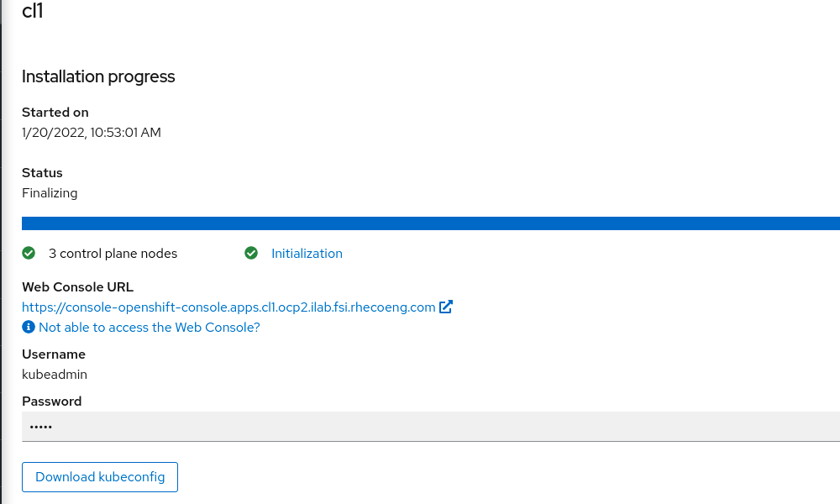840x504 pixels.
Task: Click the Web Console URL label
Action: click(x=77, y=287)
